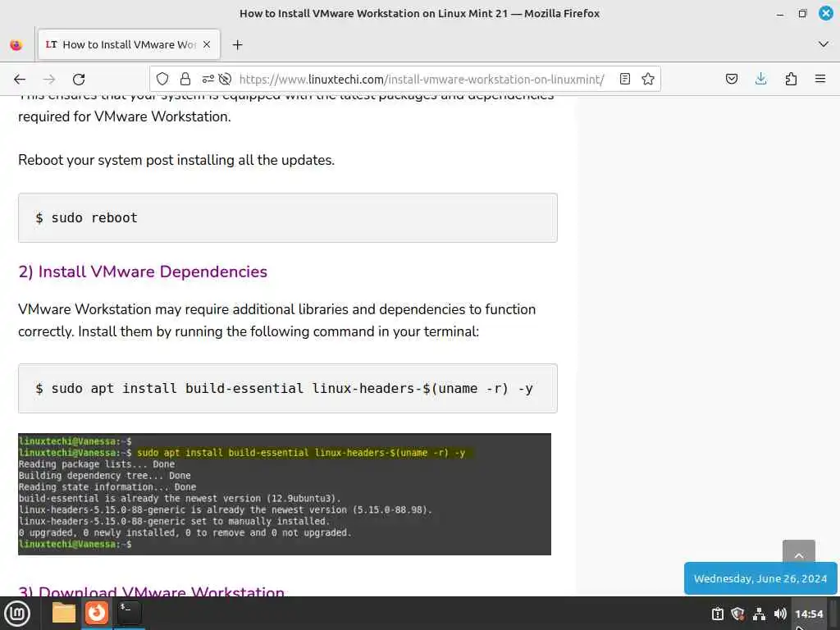
Task: Click the 14:54 clock in the panel
Action: coord(809,614)
